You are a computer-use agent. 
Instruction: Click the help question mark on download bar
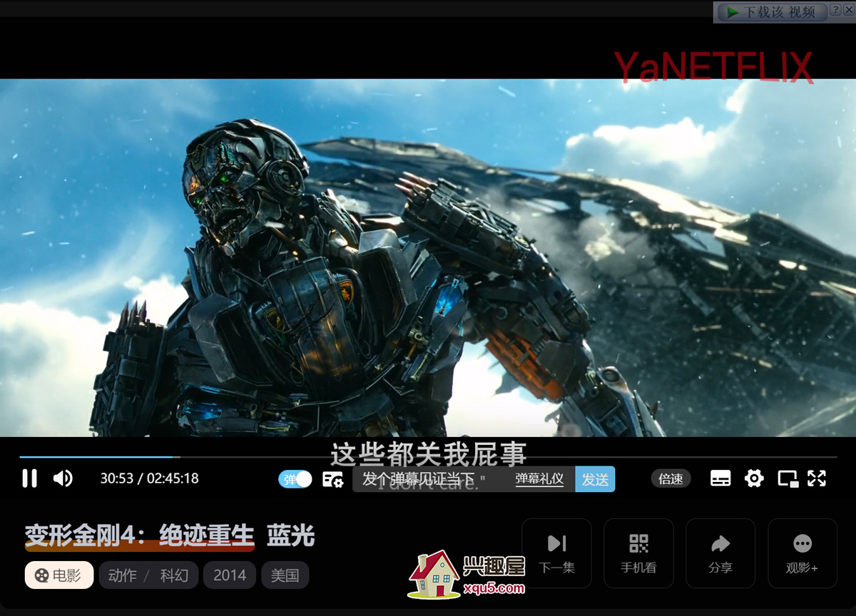[x=836, y=9]
